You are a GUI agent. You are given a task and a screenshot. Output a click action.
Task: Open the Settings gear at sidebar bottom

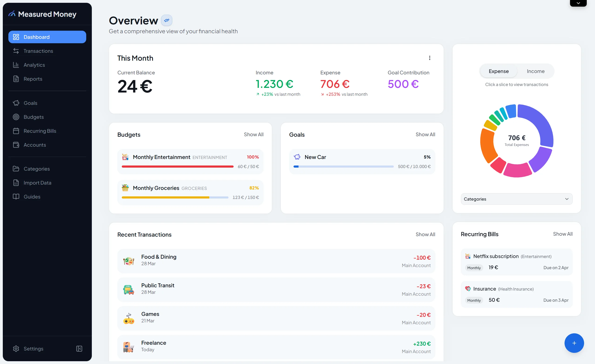point(16,348)
